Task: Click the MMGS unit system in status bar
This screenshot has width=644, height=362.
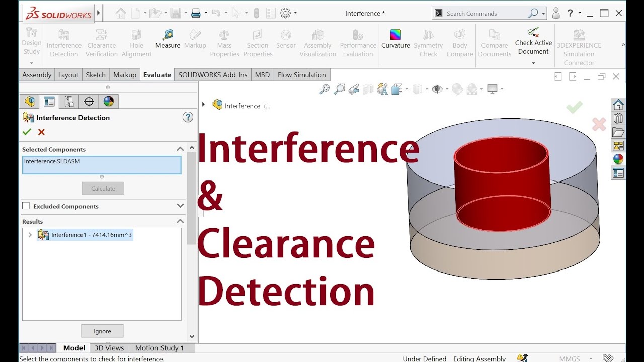Action: (570, 358)
